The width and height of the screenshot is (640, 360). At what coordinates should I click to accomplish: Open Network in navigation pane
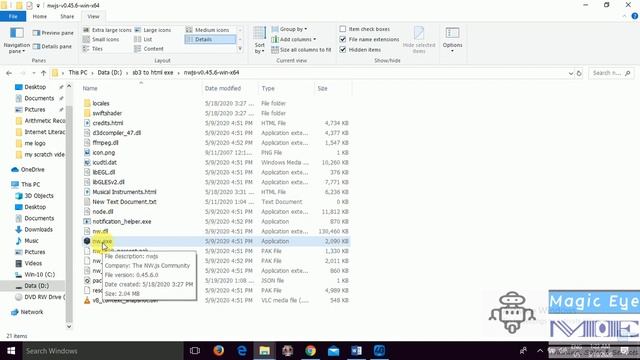[31, 312]
